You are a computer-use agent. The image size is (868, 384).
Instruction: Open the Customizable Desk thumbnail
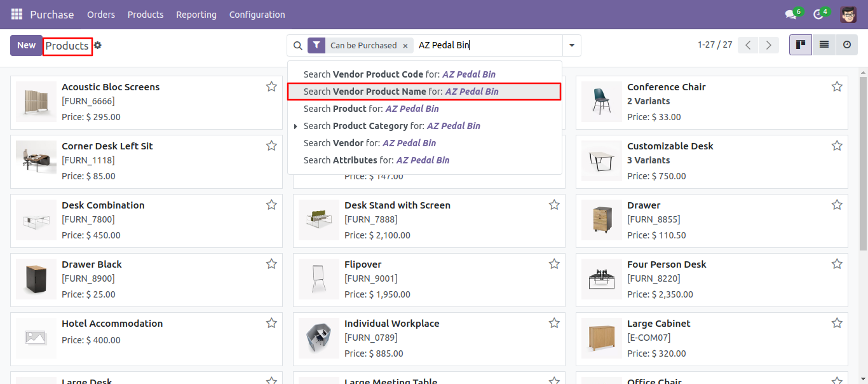(602, 161)
